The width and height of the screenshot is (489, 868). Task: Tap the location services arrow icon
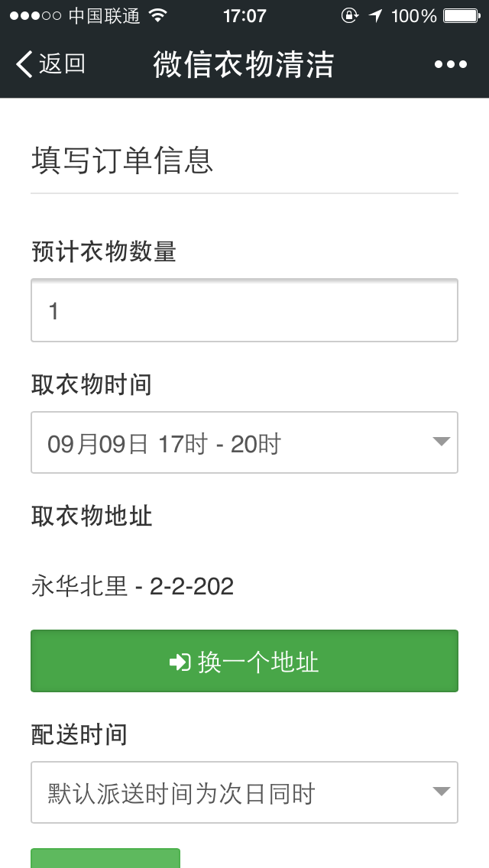coord(374,16)
